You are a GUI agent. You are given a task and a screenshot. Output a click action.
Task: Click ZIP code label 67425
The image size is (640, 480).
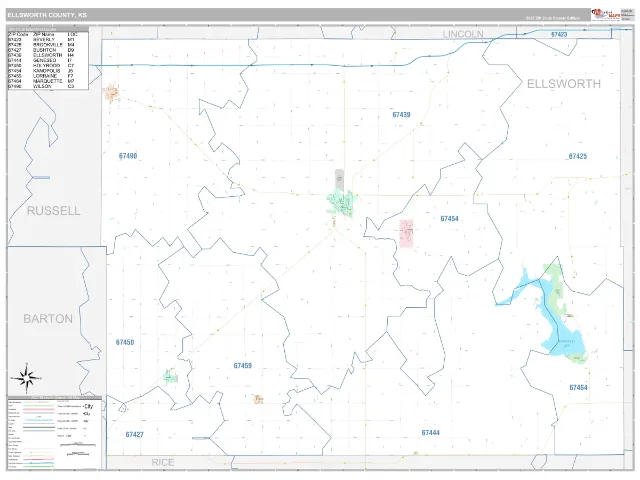click(578, 156)
